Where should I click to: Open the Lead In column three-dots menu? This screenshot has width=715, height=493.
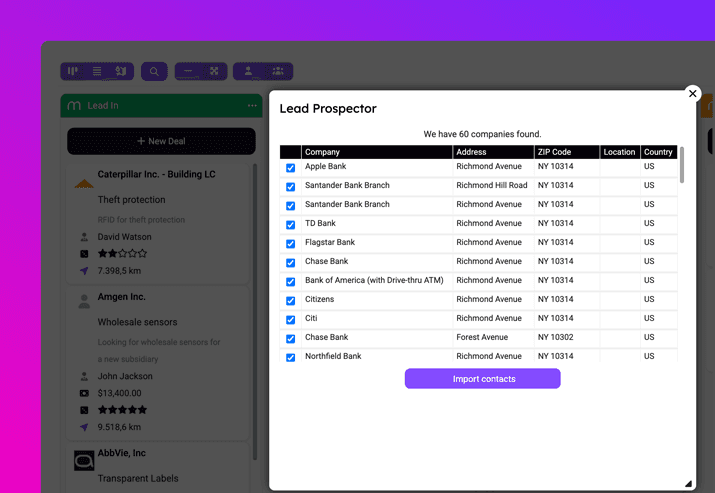click(252, 105)
